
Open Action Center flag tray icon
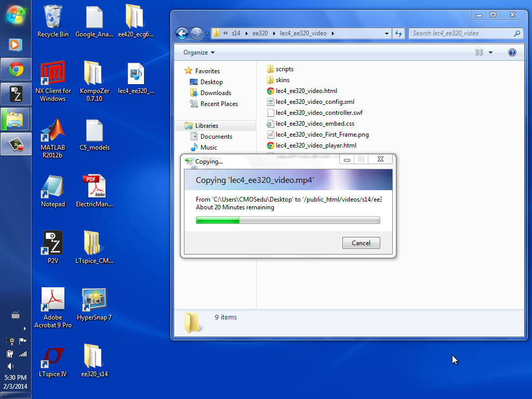tap(23, 341)
